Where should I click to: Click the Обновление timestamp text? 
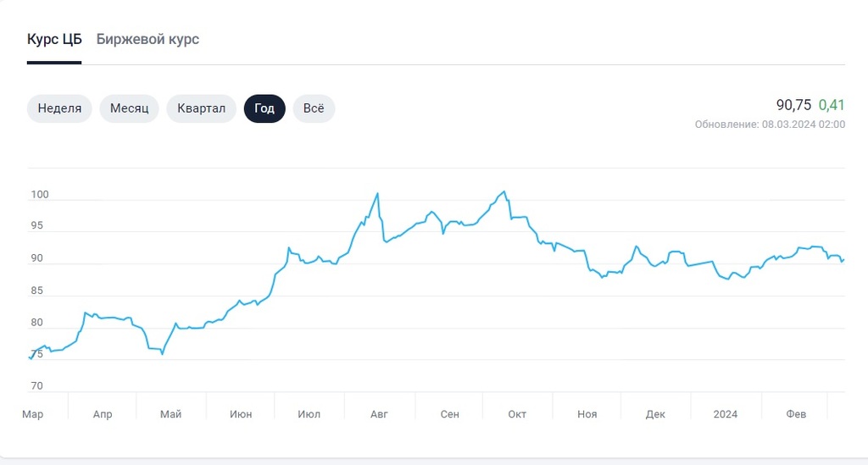point(770,125)
